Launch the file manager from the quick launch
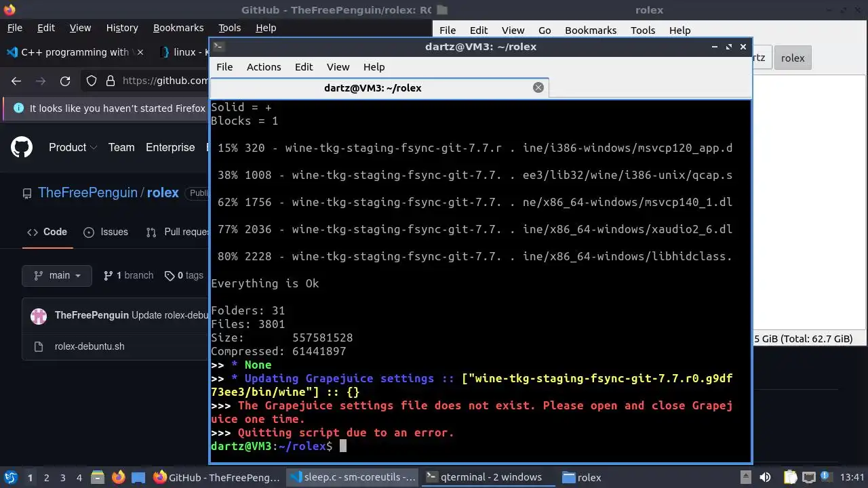 coord(97,477)
